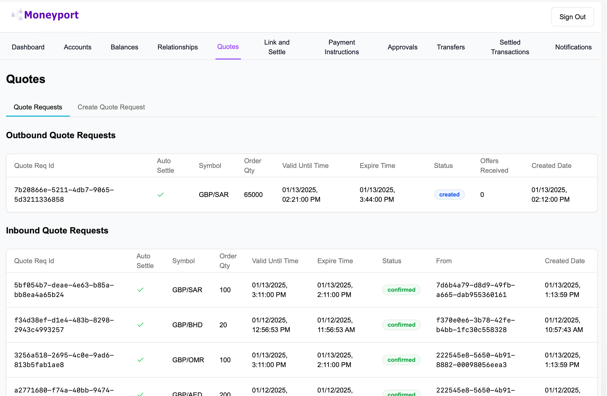Click From column header in inbound table
Viewport: 607px width, 396px height.
pos(444,261)
